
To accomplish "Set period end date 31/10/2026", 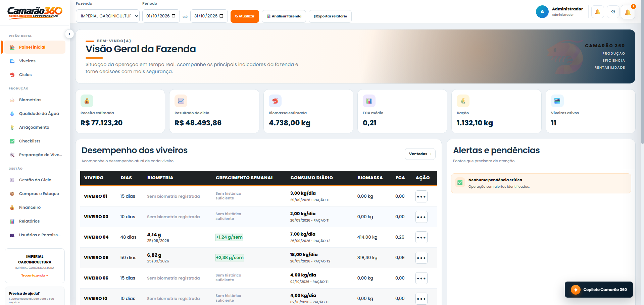I will (x=209, y=16).
